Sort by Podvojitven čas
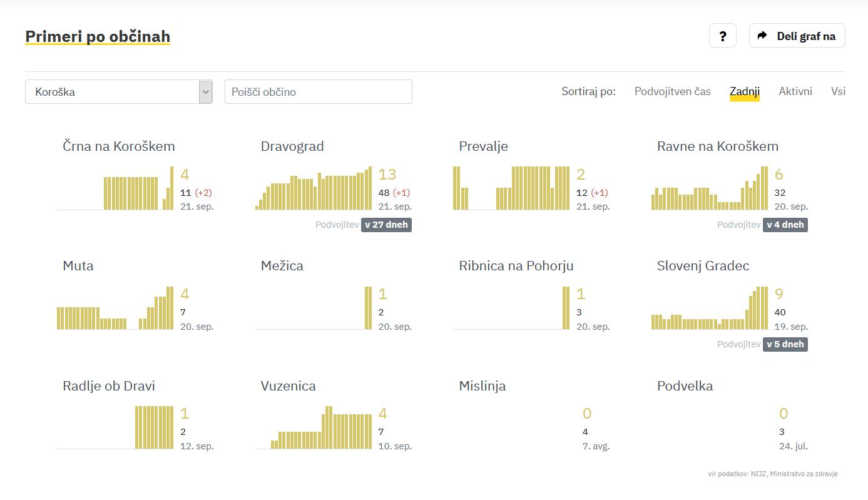Screen dimensions: 868x500 tap(673, 91)
